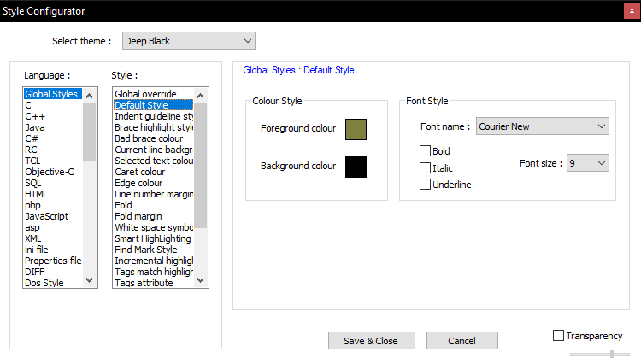This screenshot has height=364, width=641.
Task: Select ini file in Language list
Action: [53, 250]
